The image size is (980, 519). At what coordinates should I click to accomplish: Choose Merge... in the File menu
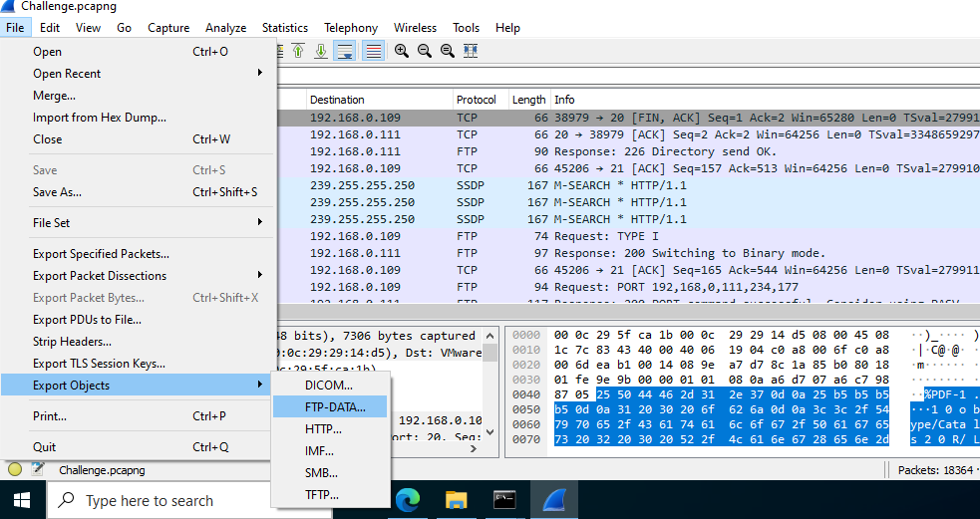pyautogui.click(x=138, y=96)
